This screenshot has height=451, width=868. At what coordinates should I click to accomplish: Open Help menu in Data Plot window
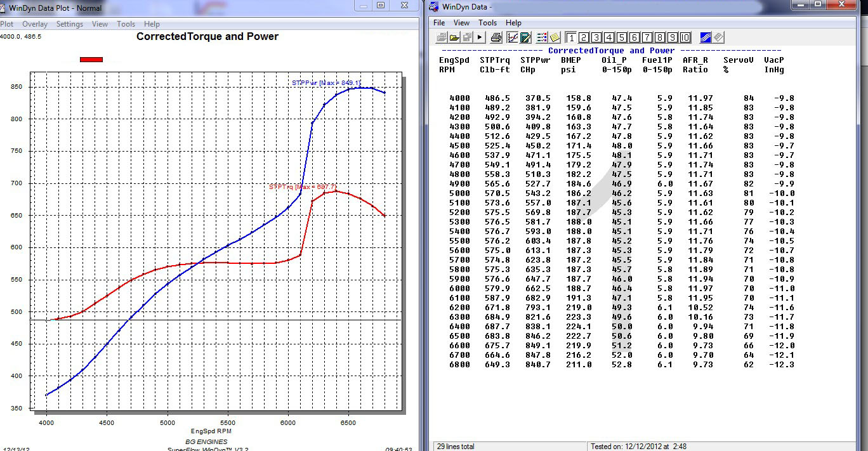[152, 24]
